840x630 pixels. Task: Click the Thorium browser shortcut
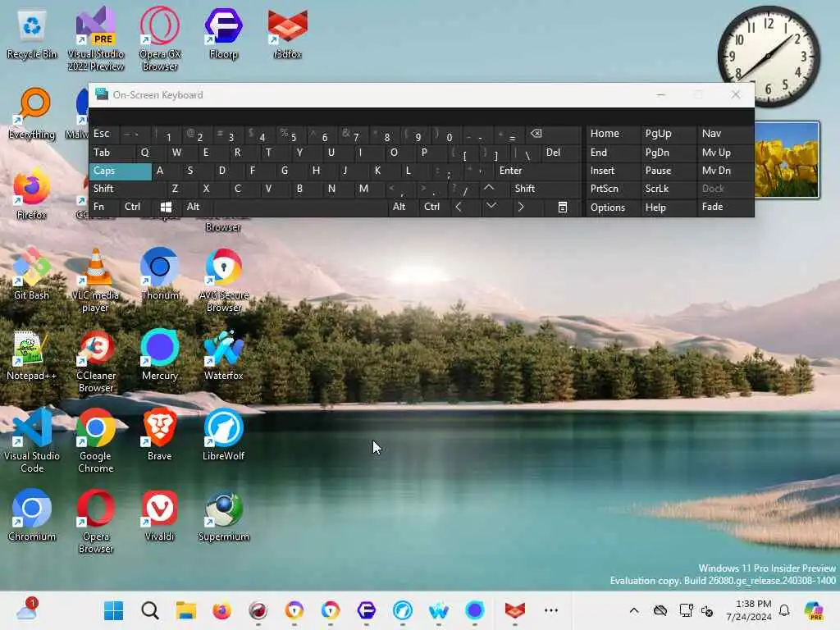[160, 275]
